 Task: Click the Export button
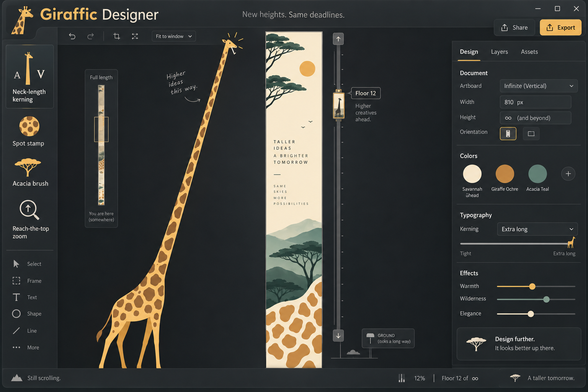click(560, 27)
